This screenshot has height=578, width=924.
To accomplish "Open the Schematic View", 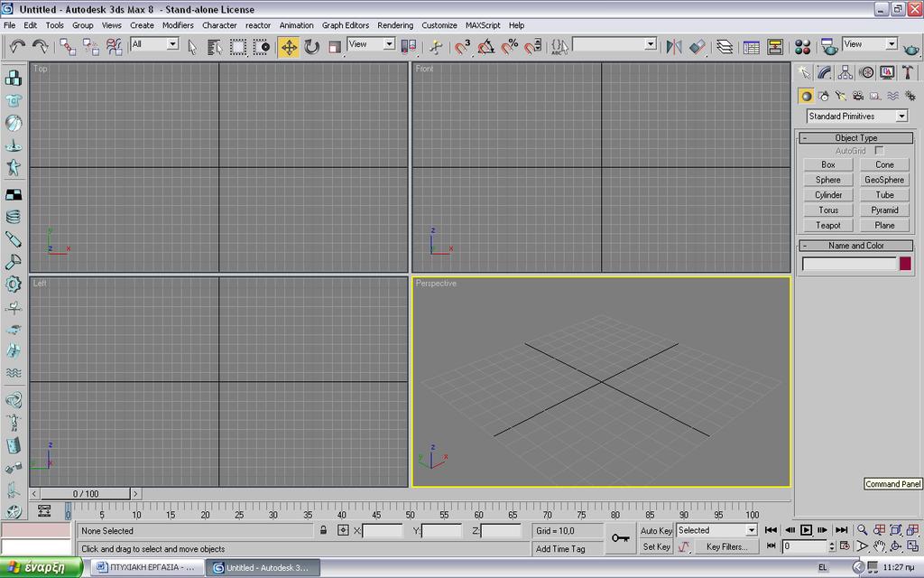I will (775, 47).
